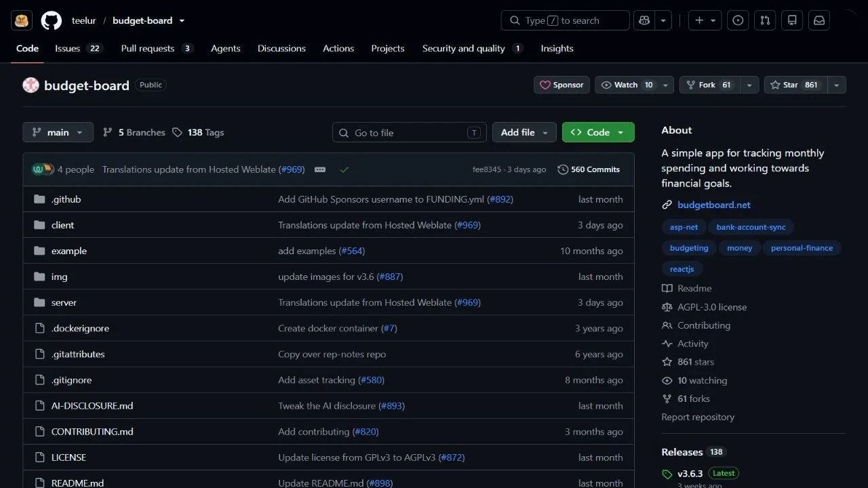Open the pull requests icon in header

(765, 20)
